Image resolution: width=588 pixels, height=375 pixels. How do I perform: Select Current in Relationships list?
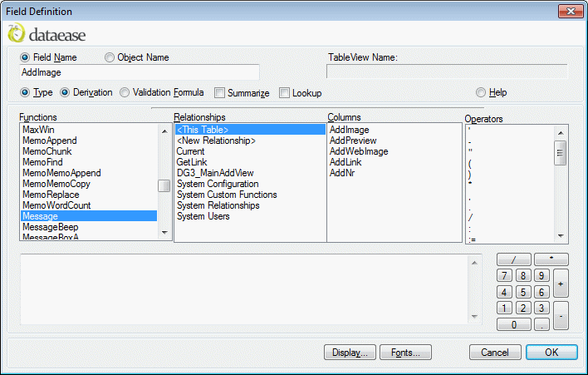[250, 151]
